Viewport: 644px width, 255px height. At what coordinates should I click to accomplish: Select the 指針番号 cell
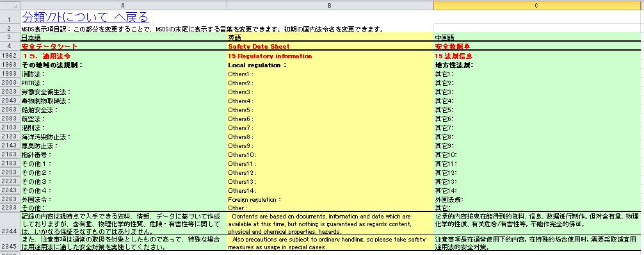[123, 154]
